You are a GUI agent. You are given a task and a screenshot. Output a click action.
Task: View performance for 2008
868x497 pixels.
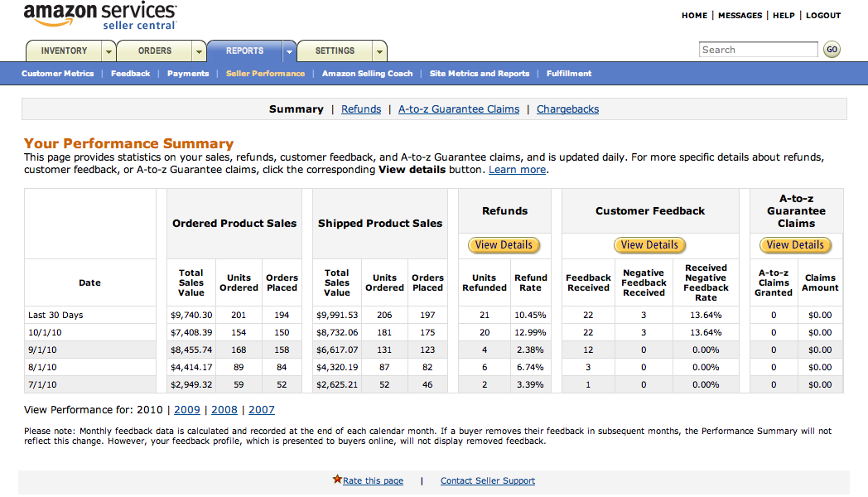(x=224, y=410)
